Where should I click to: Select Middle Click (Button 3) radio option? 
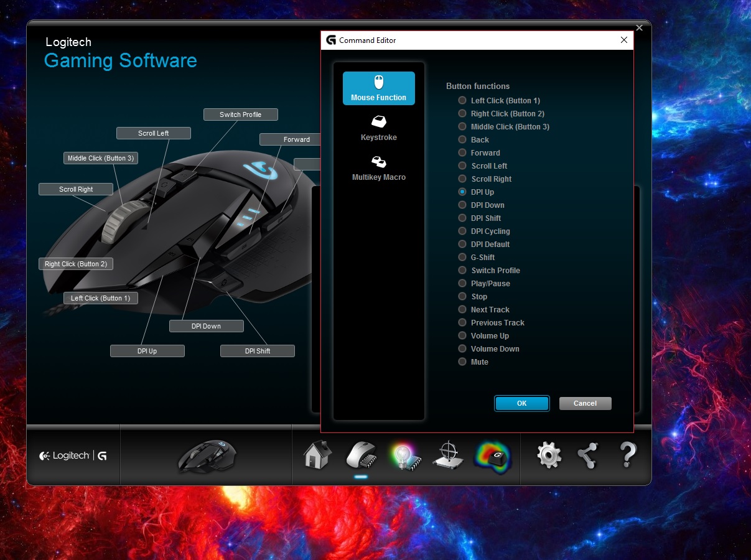point(462,126)
